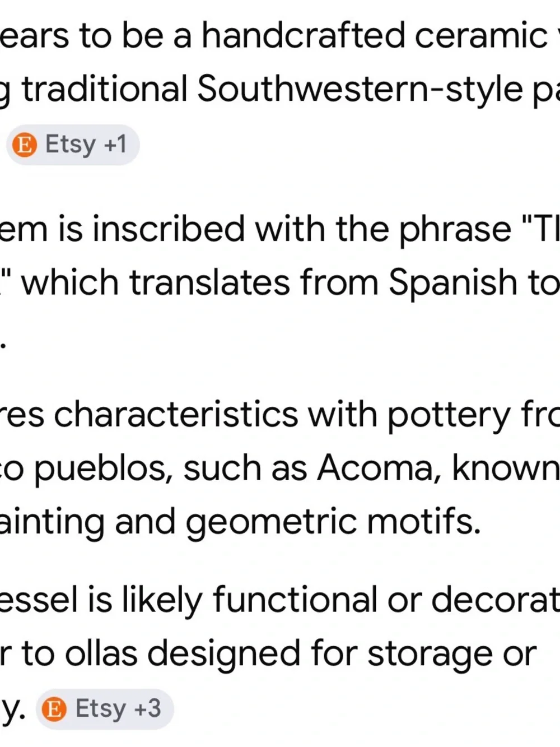
Task: Select the word "ceramic" in the top line
Action: pyautogui.click(x=481, y=36)
